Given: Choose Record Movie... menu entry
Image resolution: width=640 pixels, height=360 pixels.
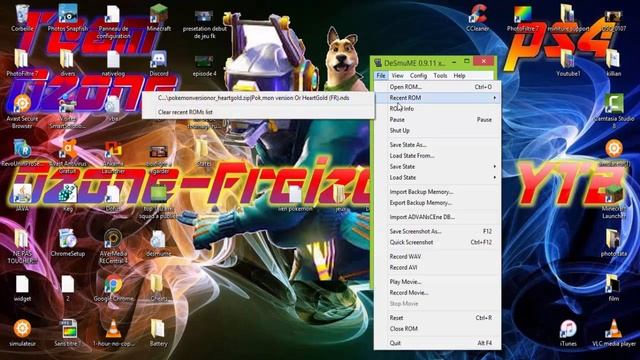Looking at the screenshot, I should (438, 293).
